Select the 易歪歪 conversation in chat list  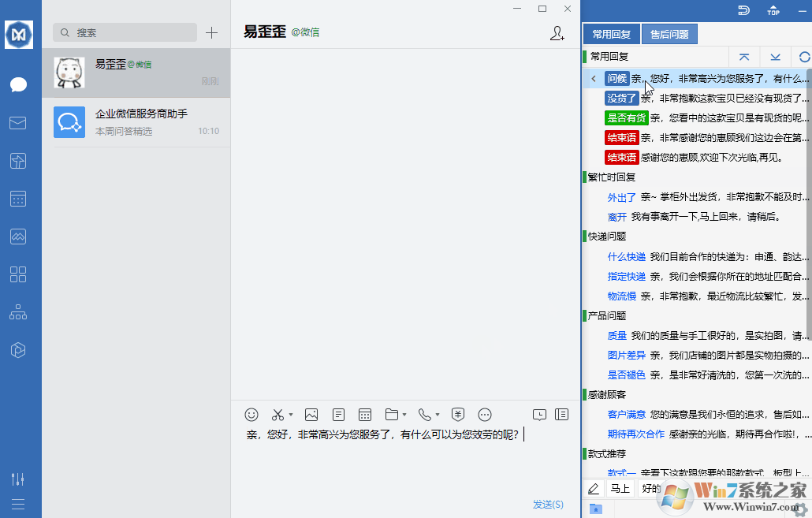pyautogui.click(x=136, y=73)
